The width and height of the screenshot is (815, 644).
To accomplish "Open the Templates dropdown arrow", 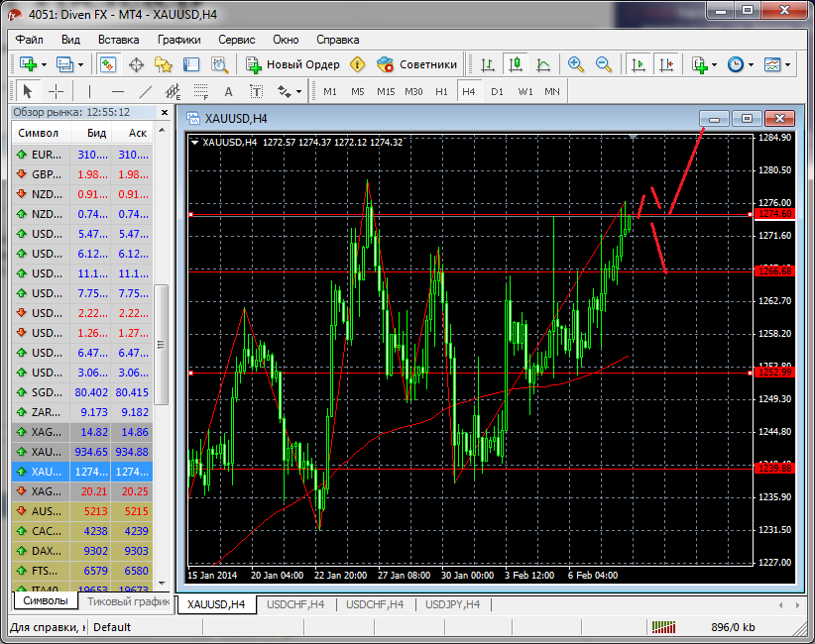I will pos(788,65).
